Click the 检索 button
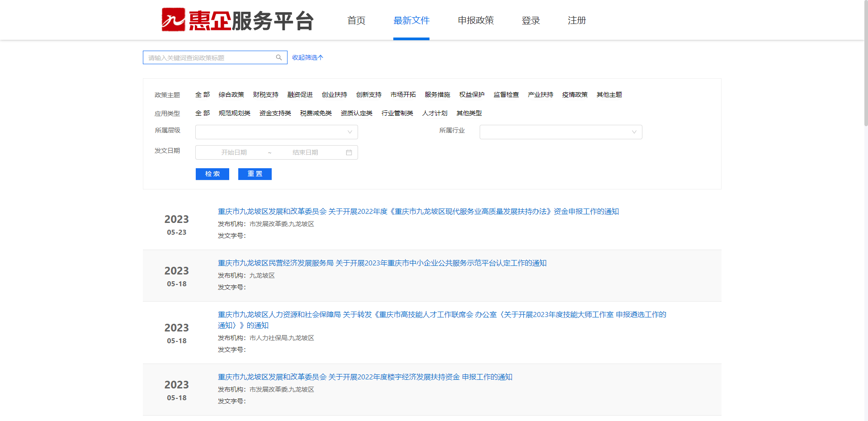Viewport: 868px width, 421px height. click(x=212, y=174)
